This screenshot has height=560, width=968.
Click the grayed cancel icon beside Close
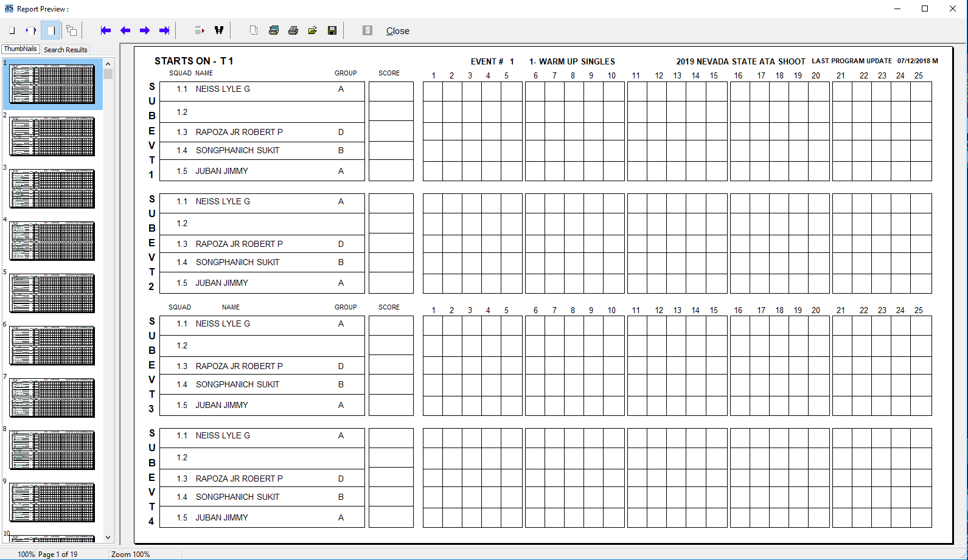367,30
